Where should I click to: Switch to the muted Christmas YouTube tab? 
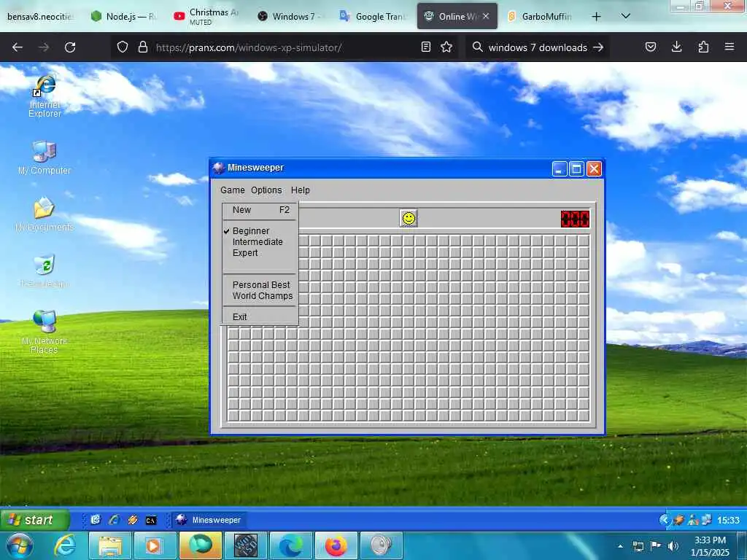click(206, 17)
